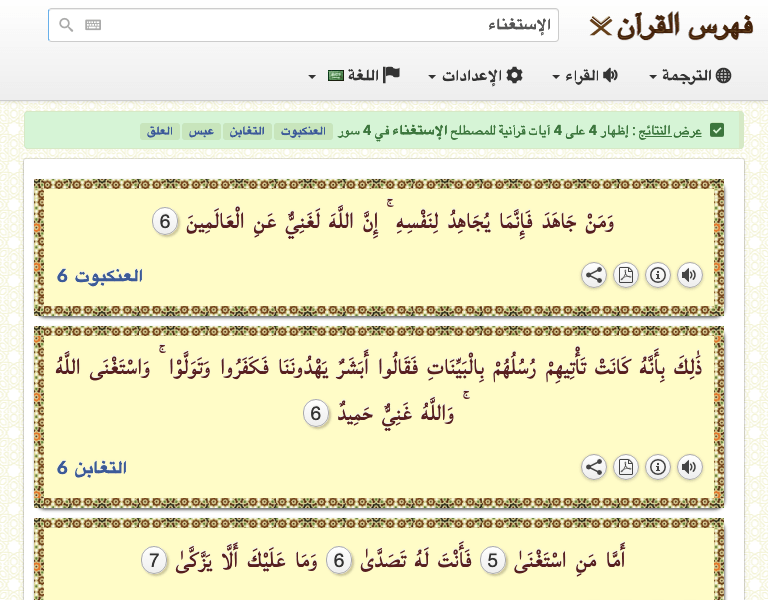Play audio for Al-Ankabut verse 6
Viewport: 768px width, 600px height.
[690, 275]
